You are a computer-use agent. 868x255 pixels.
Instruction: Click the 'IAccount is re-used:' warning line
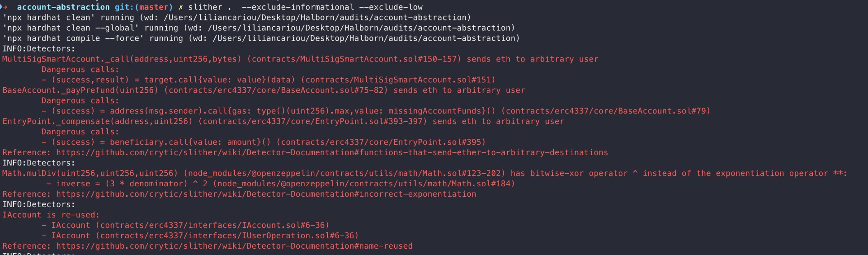(51, 215)
